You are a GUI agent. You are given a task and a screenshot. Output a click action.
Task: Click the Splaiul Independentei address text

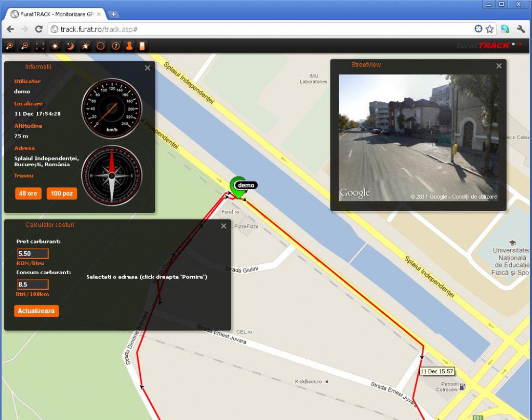pos(46,161)
